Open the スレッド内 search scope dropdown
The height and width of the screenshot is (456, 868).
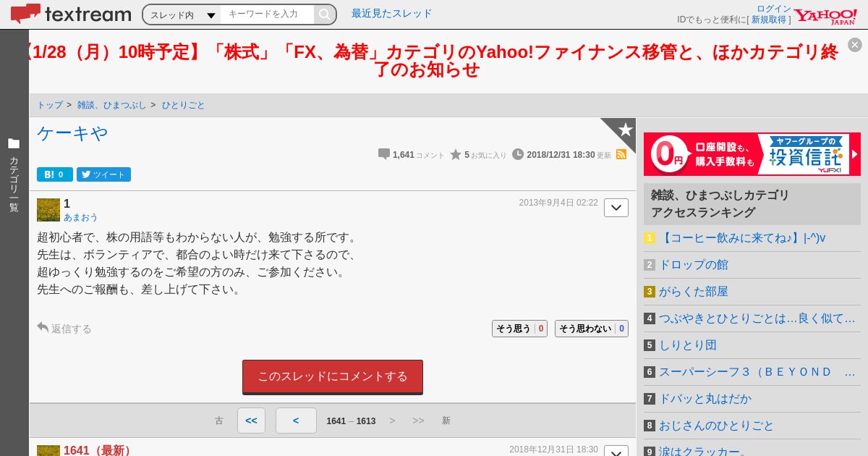coord(182,14)
